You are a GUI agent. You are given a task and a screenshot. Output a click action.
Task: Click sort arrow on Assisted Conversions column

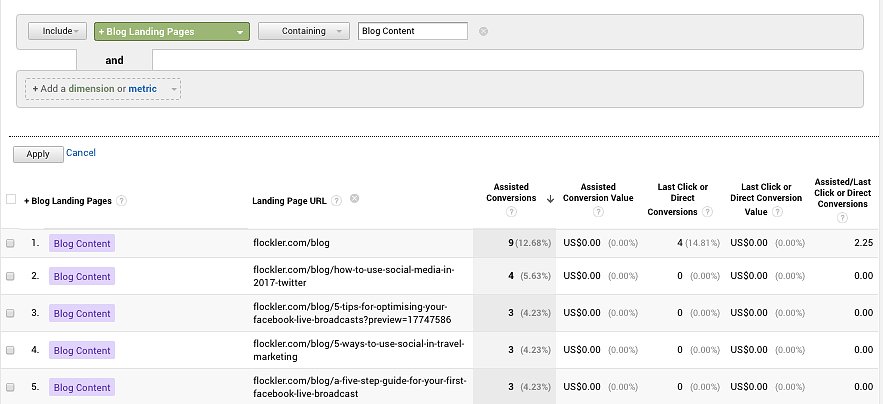pyautogui.click(x=550, y=199)
